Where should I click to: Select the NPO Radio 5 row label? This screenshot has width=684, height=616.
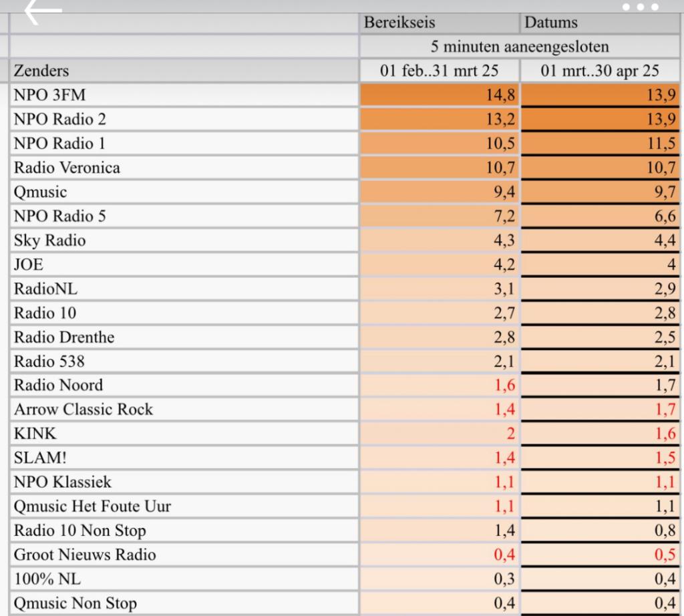coord(184,216)
